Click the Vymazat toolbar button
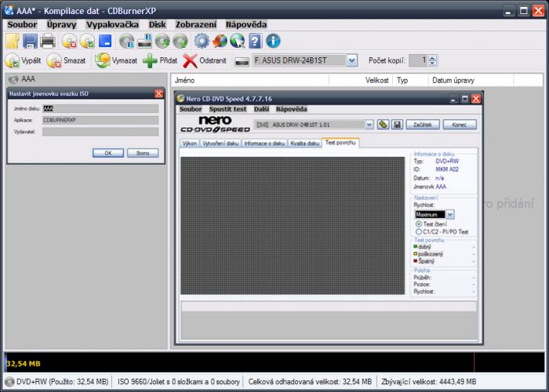 (116, 60)
